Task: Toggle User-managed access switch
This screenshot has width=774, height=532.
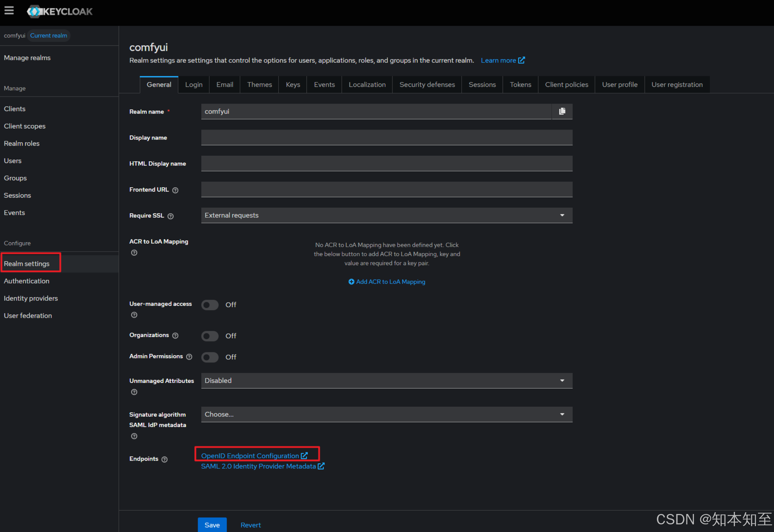Action: pos(210,305)
